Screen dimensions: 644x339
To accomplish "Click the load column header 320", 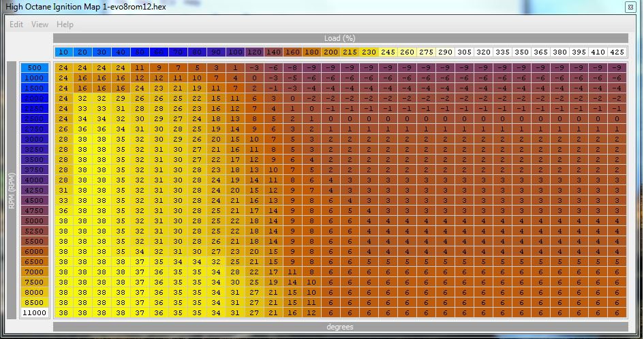I will tap(483, 52).
